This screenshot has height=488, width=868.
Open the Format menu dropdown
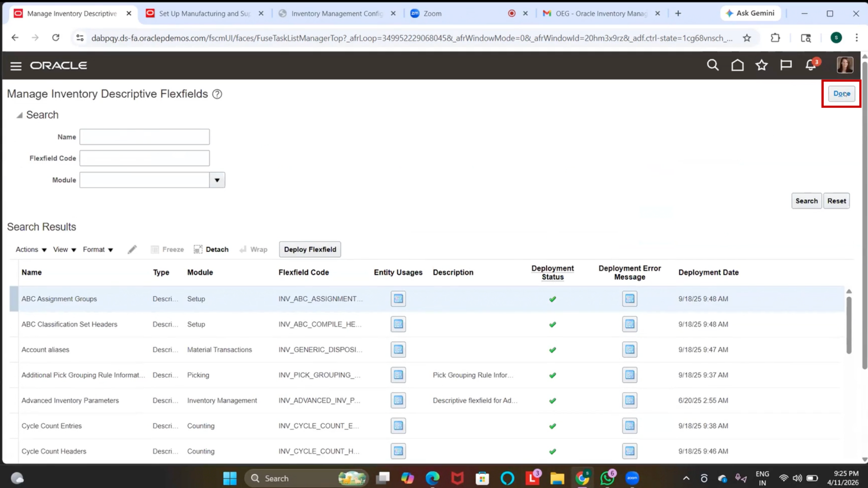[x=98, y=249]
